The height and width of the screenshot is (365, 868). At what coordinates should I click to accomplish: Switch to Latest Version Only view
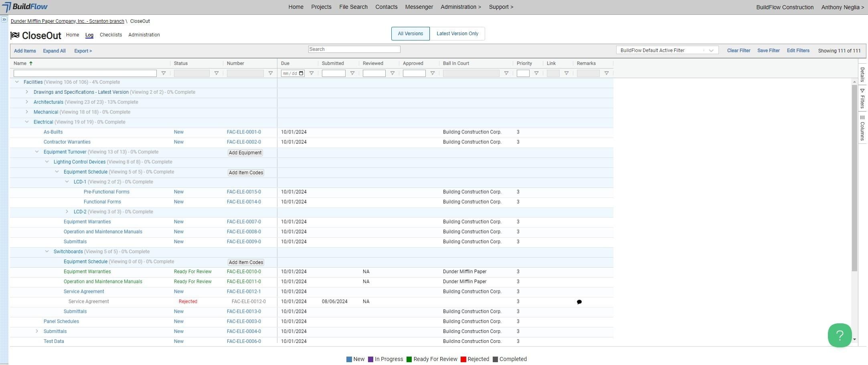coord(457,34)
